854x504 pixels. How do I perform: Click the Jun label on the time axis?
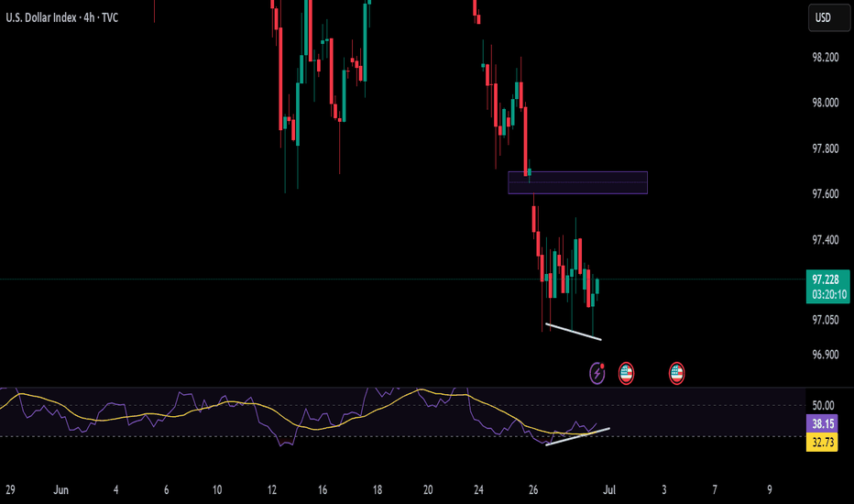click(61, 490)
